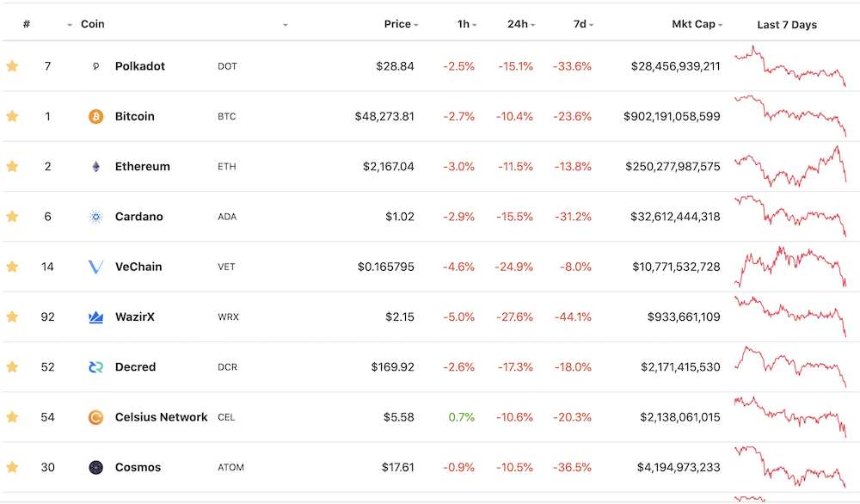Image resolution: width=860 pixels, height=504 pixels.
Task: Click the ETH ticker symbol
Action: click(x=226, y=167)
